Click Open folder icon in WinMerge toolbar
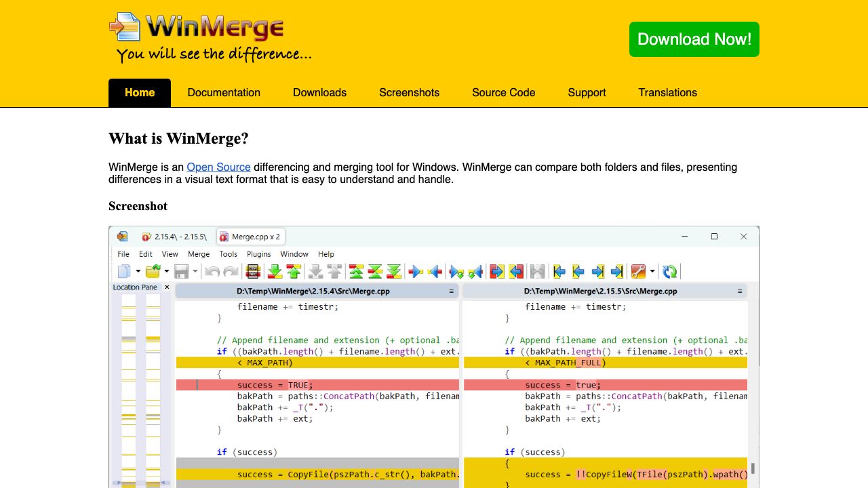The width and height of the screenshot is (868, 488). point(153,272)
